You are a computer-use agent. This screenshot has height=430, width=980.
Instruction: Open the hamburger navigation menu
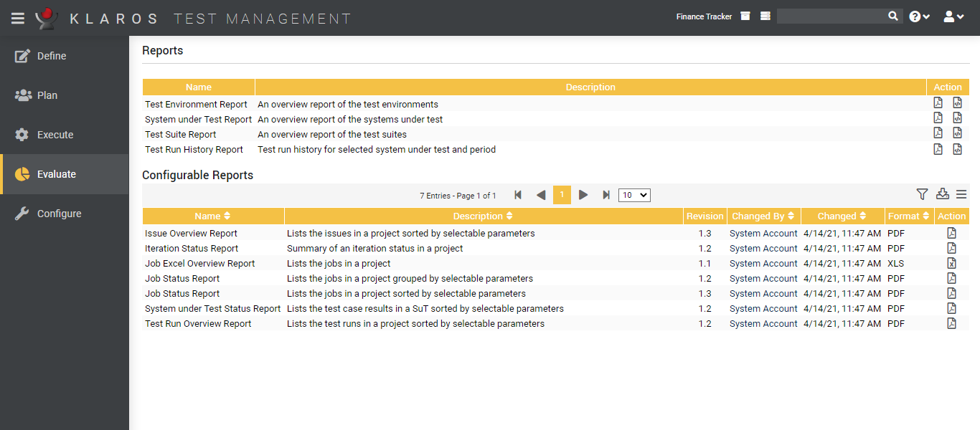(17, 17)
